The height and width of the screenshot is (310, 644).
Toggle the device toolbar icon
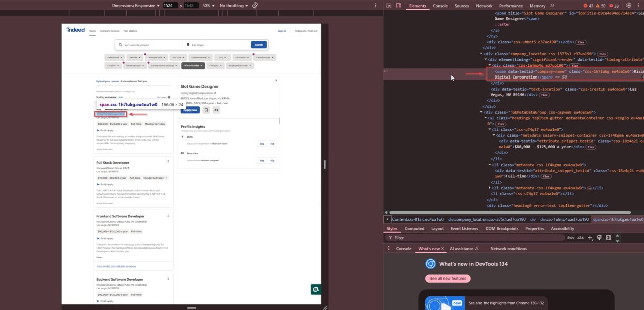[399, 6]
